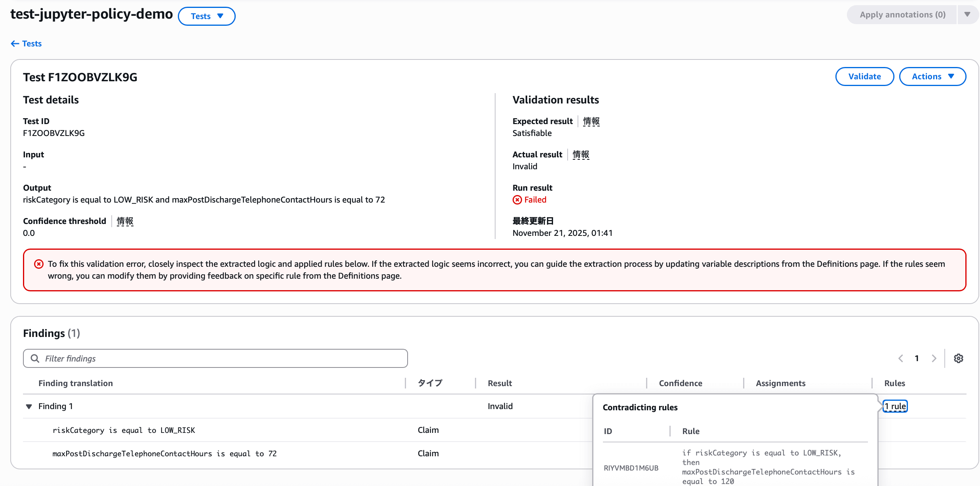Click the back arrow next to Tests
This screenshot has height=486, width=980.
pyautogui.click(x=15, y=44)
